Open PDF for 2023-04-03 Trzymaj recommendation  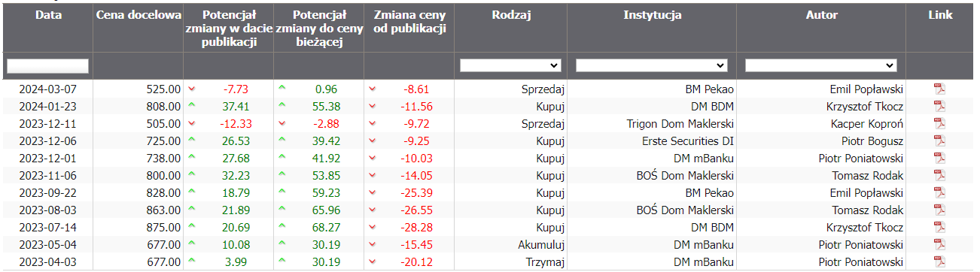pyautogui.click(x=939, y=261)
